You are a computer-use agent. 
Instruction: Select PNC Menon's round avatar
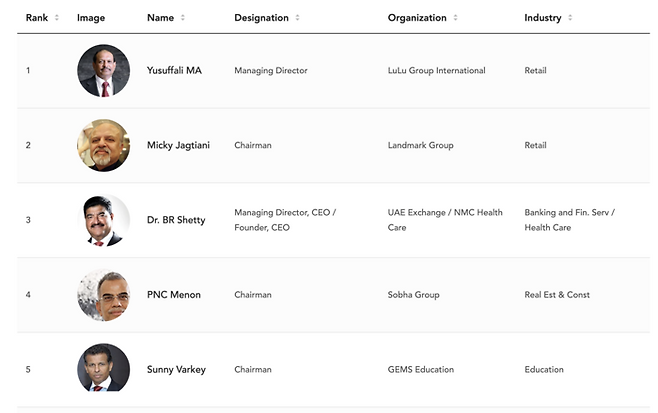coord(103,295)
